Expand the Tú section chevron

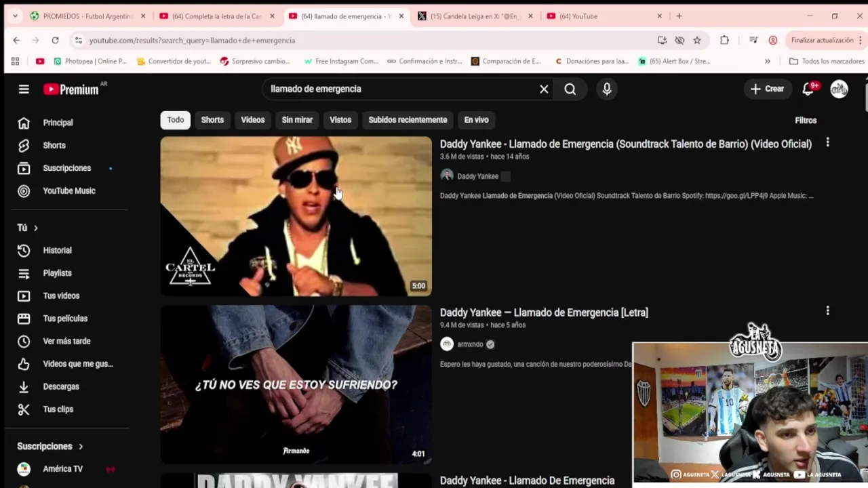(x=35, y=228)
